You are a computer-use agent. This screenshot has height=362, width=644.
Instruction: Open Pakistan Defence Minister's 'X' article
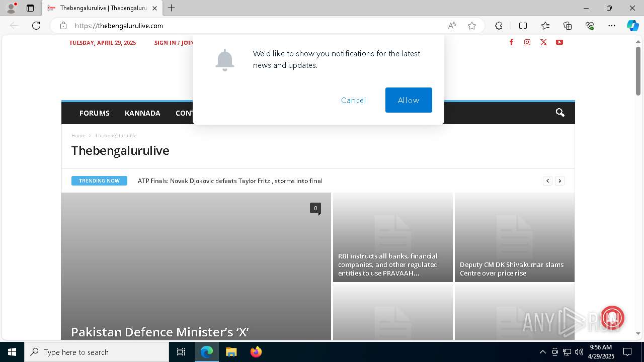click(x=160, y=332)
